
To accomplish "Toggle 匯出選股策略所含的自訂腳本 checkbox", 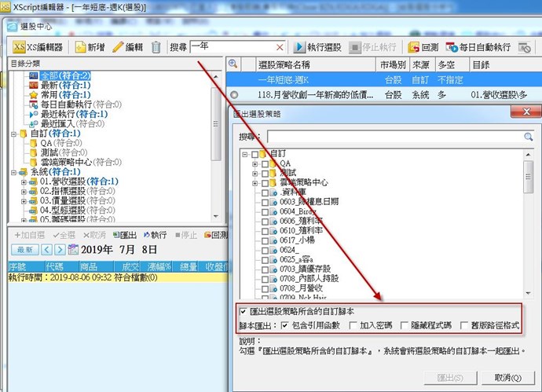I will point(243,311).
